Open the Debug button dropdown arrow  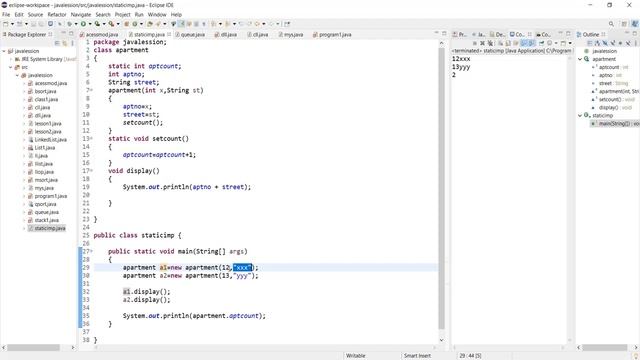point(76,24)
